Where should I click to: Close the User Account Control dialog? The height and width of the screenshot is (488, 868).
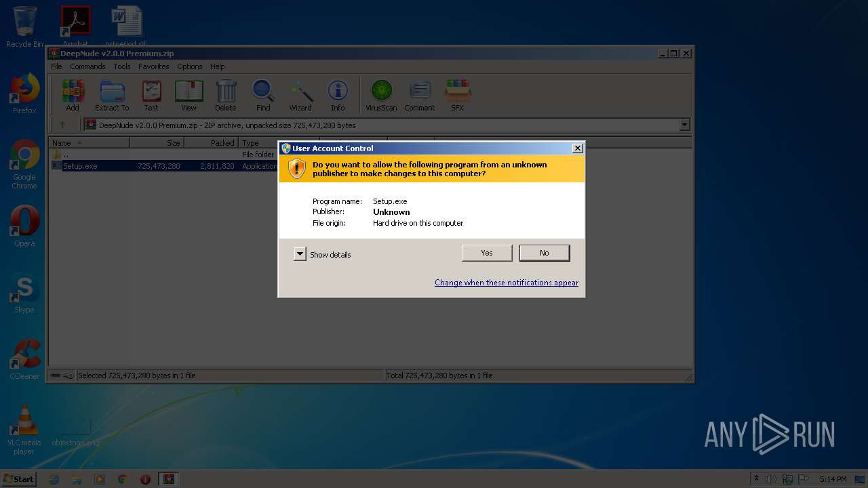point(578,148)
